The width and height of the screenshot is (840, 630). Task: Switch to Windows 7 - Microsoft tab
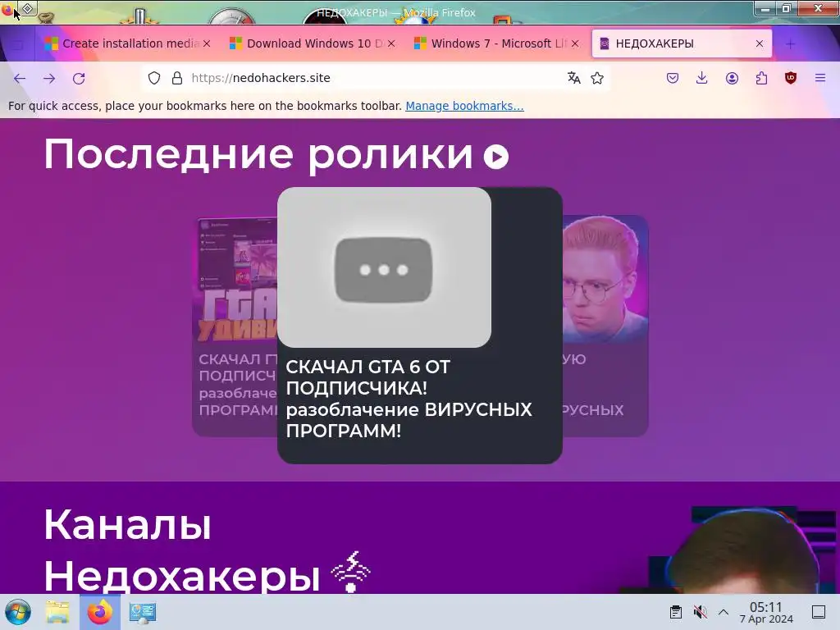(x=495, y=43)
